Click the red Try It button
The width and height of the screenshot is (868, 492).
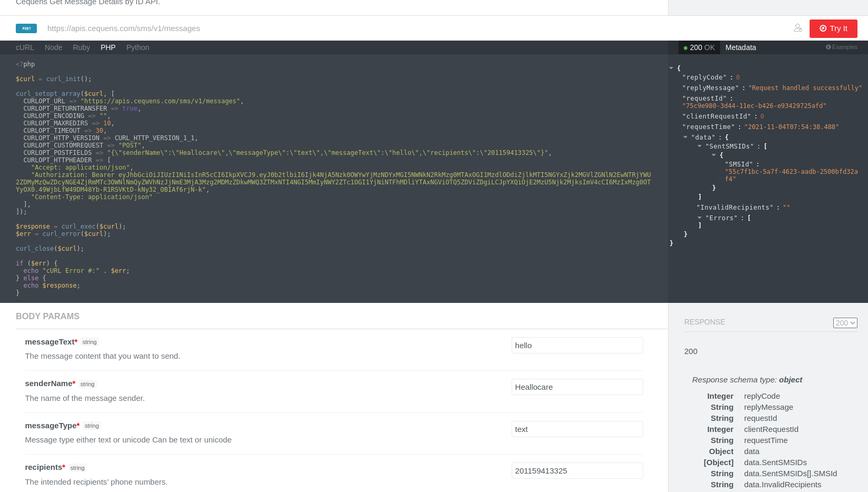(833, 28)
